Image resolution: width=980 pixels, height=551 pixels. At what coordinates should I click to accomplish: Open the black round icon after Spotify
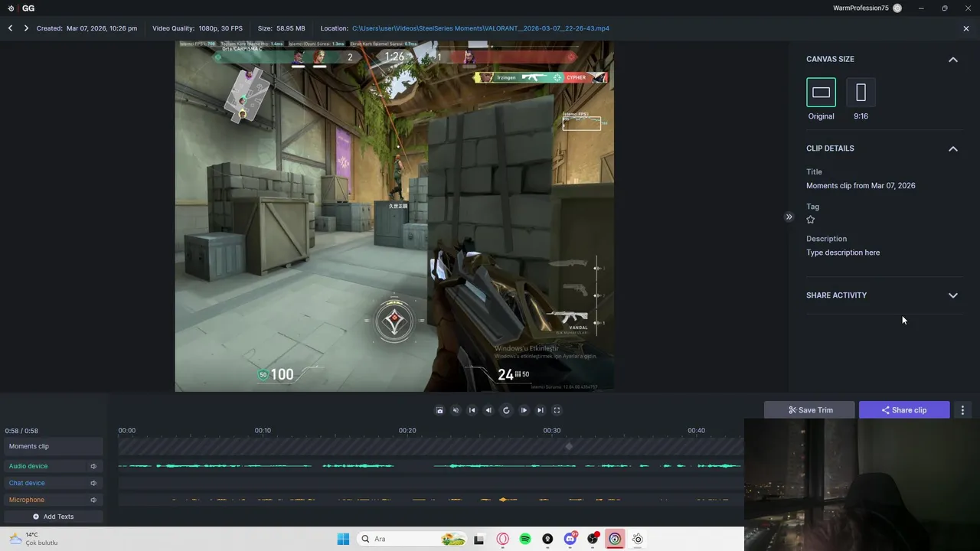(547, 539)
